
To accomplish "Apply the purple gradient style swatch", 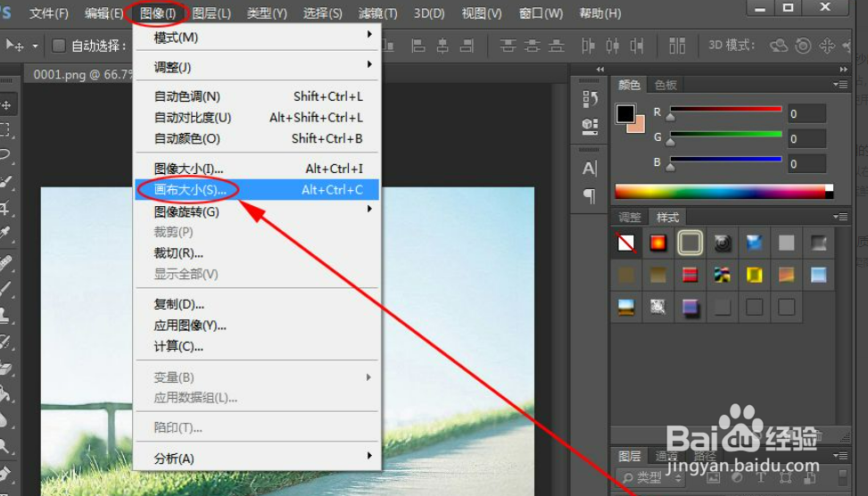I will [x=690, y=307].
